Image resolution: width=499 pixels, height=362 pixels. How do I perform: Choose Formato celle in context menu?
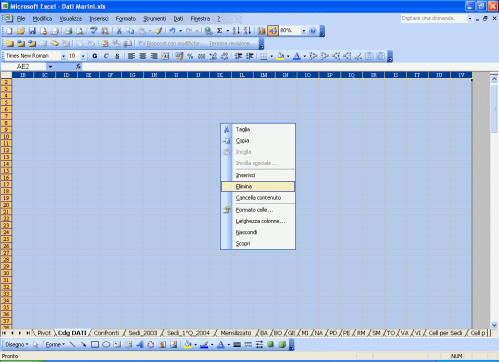(258, 210)
